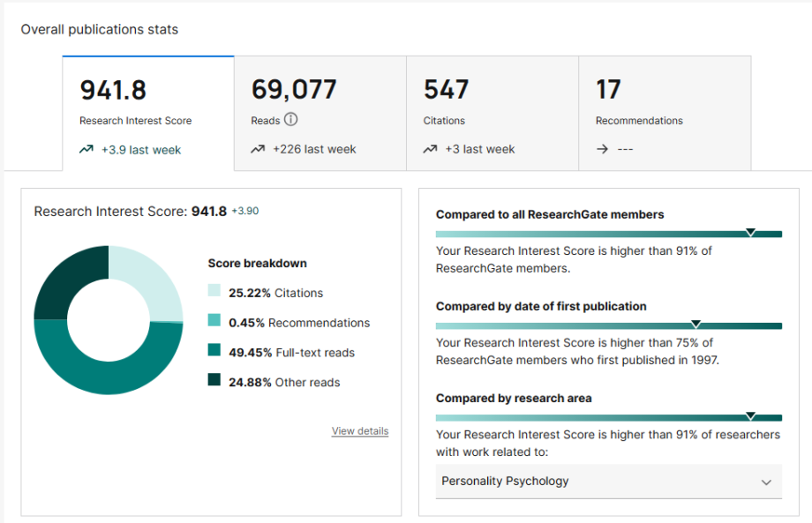Click the Citations legend color swatch
The width and height of the screenshot is (812, 523).
click(214, 291)
